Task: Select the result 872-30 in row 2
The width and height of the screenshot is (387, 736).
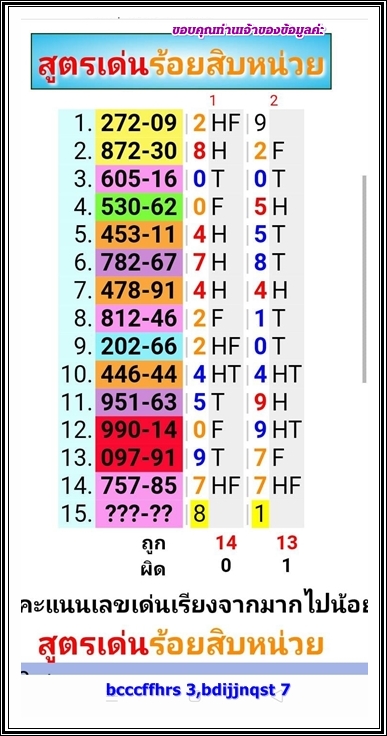Action: pyautogui.click(x=139, y=151)
